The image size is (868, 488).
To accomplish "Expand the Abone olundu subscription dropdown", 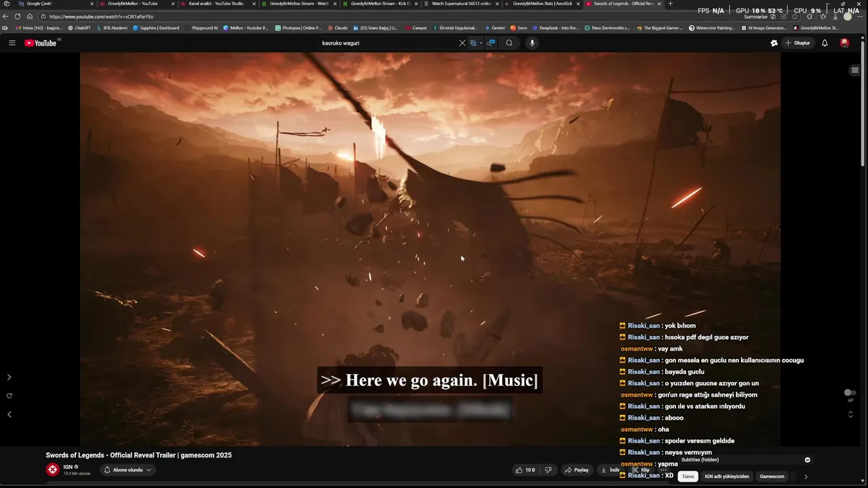I will click(127, 470).
